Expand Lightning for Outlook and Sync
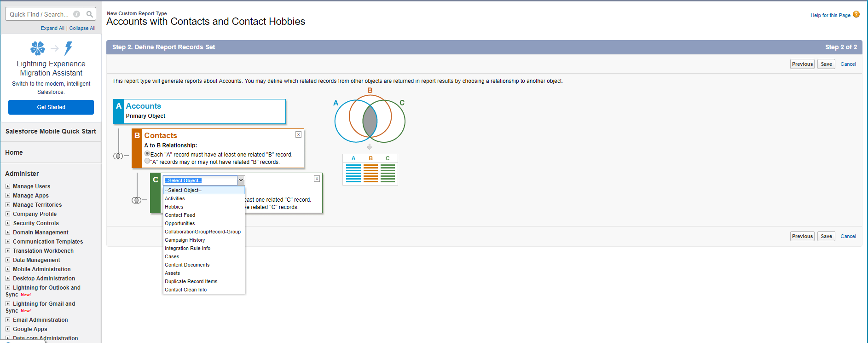Viewport: 868px width, 343px height. coord(7,288)
